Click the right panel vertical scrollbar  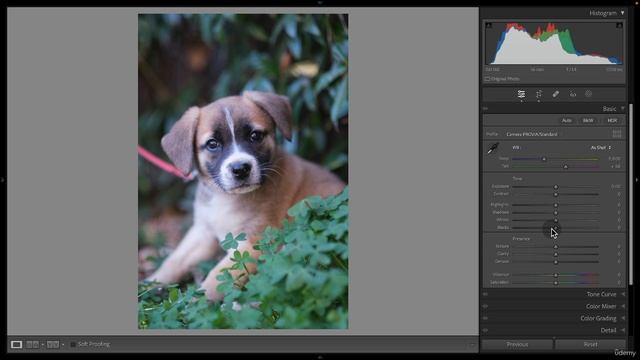point(631,194)
